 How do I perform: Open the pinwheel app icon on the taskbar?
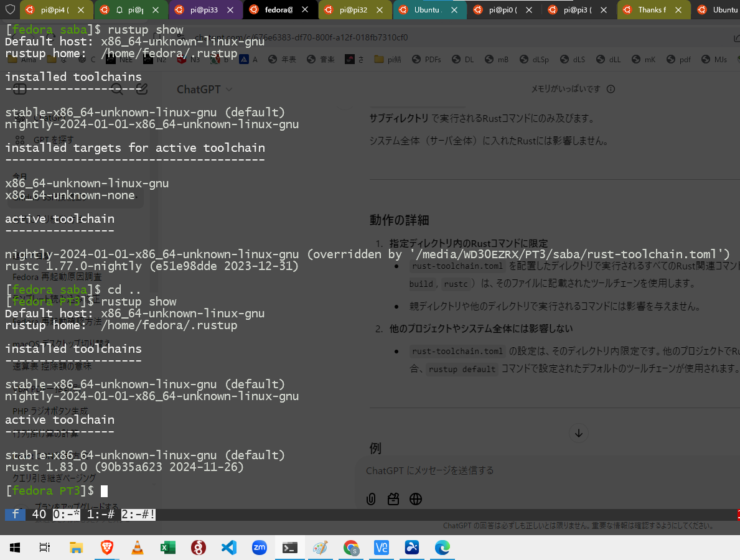(x=411, y=548)
